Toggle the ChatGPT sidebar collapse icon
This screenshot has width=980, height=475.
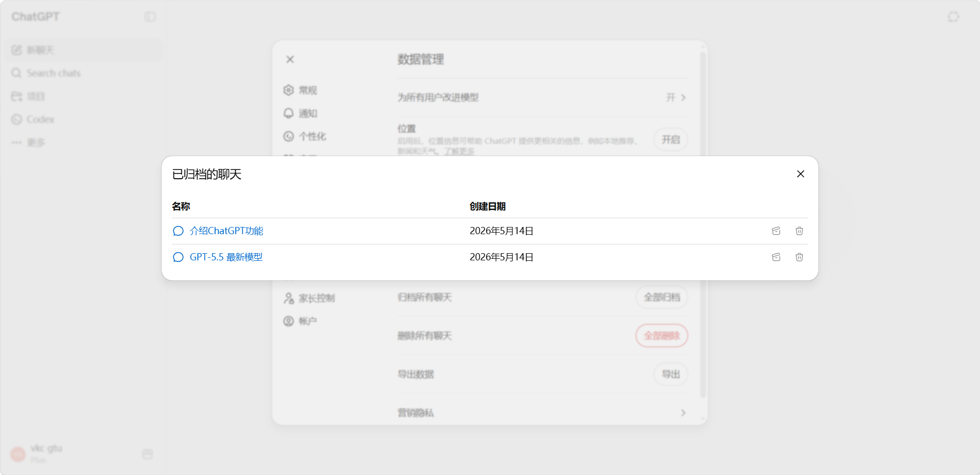(x=150, y=17)
